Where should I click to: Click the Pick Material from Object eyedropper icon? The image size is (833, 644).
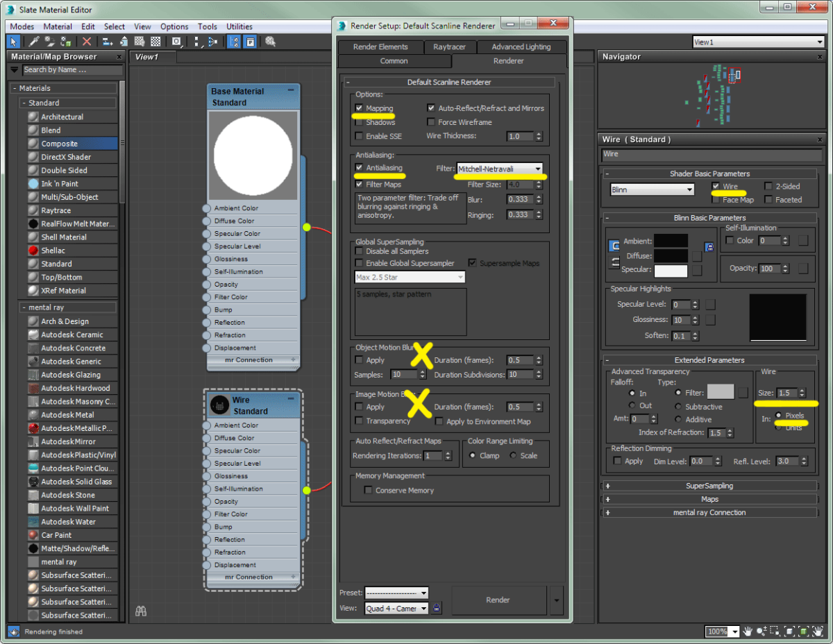point(33,43)
